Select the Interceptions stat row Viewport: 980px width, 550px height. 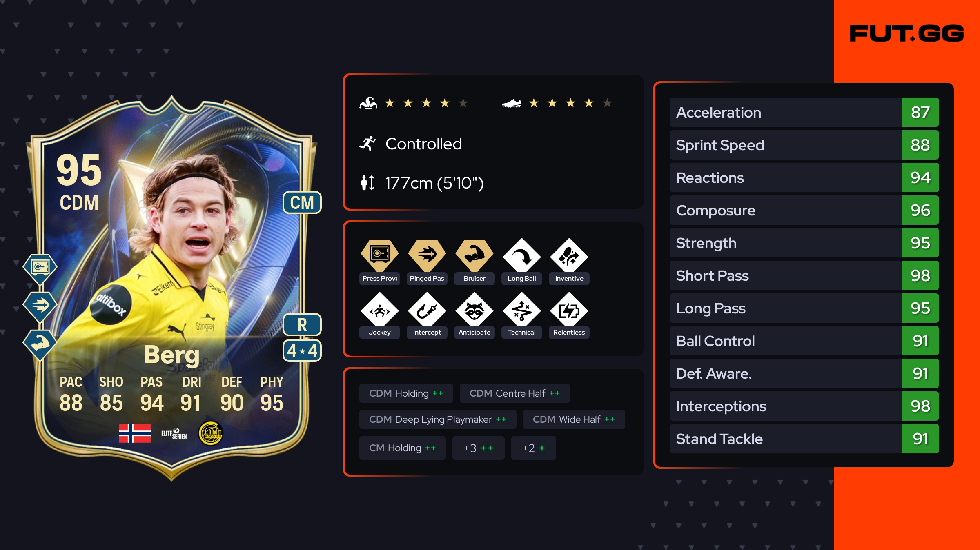tap(804, 406)
